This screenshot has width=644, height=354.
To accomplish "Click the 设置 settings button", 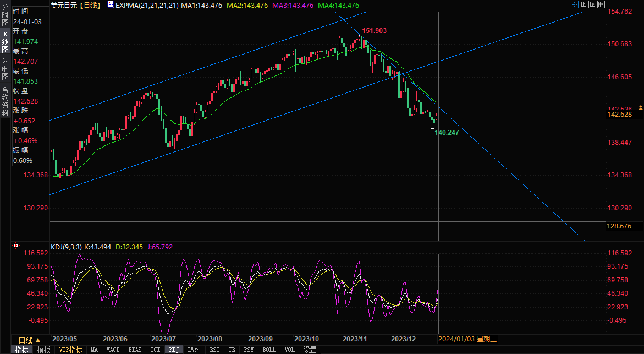I will 310,350.
